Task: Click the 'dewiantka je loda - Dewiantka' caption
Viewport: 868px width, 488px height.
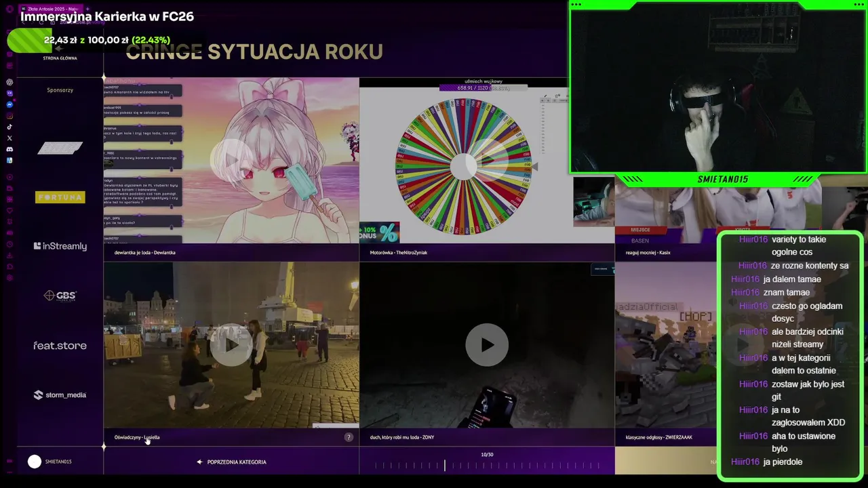Action: click(x=144, y=253)
